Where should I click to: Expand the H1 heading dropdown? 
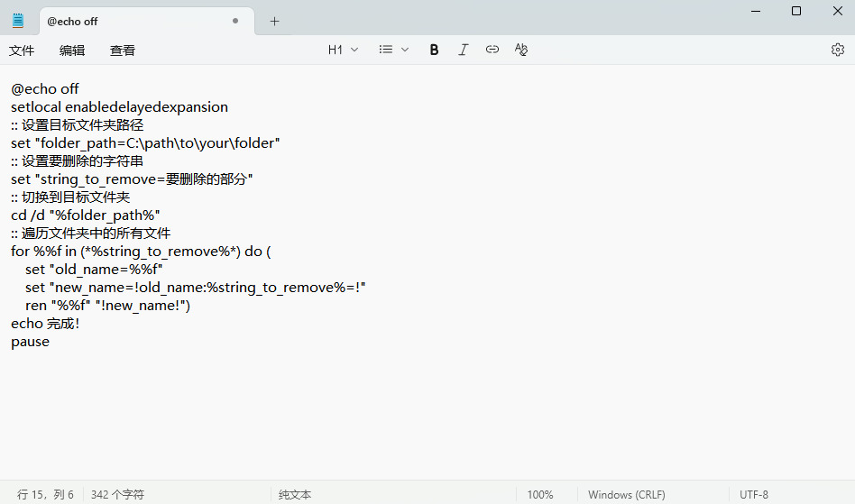343,50
